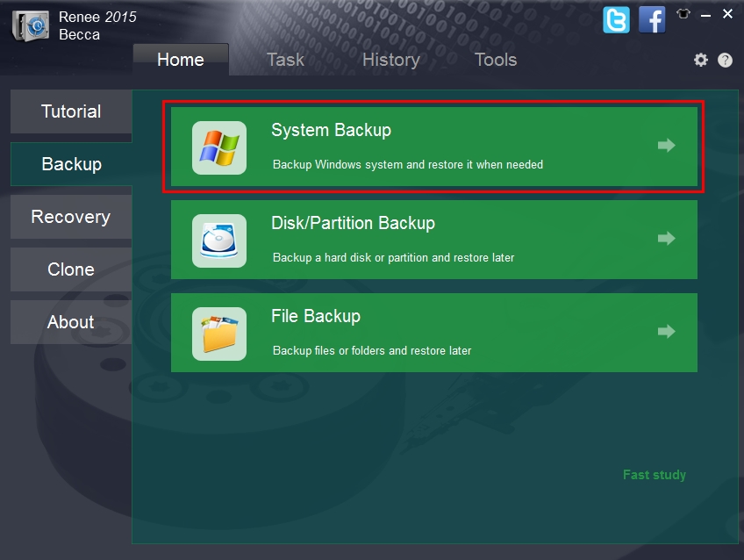Screen dimensions: 744x560
Task: Click the Renee Becca logo
Action: click(30, 26)
